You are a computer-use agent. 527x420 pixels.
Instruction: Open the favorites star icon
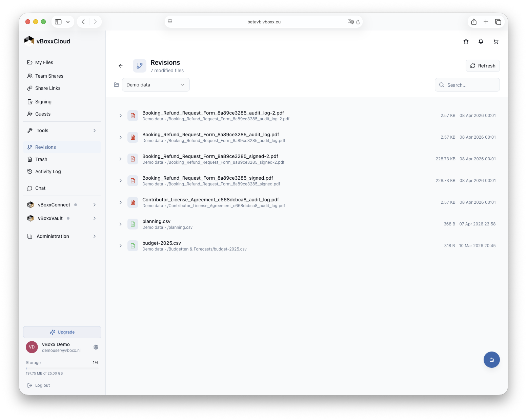coord(466,41)
